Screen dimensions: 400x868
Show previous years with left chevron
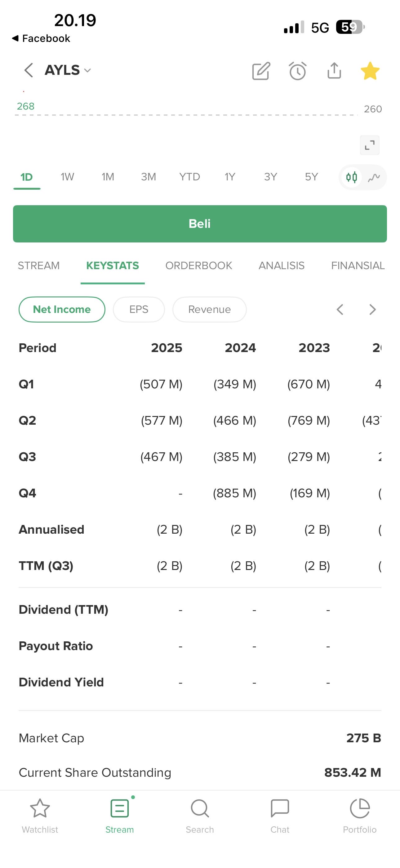340,309
